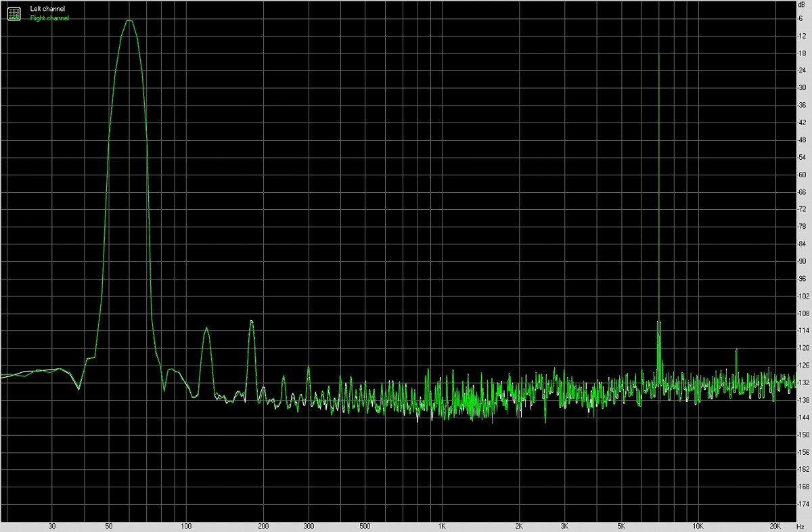Click the Hz unit label on the frequency axis
The width and height of the screenshot is (812, 532).
(802, 525)
